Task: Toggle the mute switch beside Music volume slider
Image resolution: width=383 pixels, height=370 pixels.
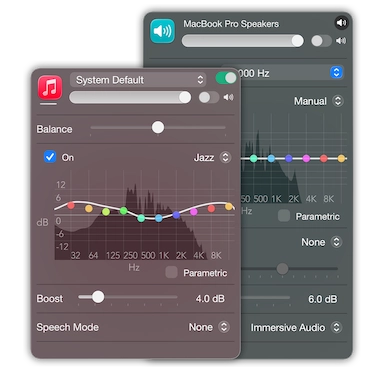Action: click(209, 97)
